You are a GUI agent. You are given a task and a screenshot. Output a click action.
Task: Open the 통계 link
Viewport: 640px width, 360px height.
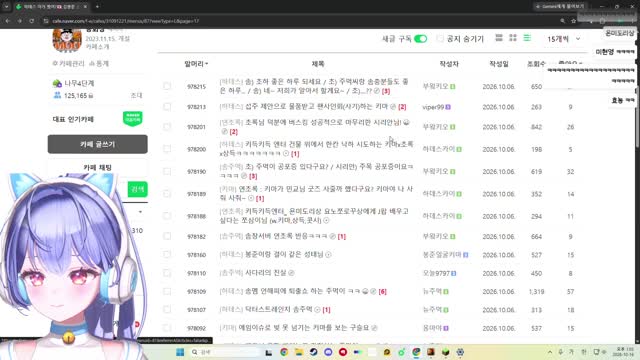(99, 63)
